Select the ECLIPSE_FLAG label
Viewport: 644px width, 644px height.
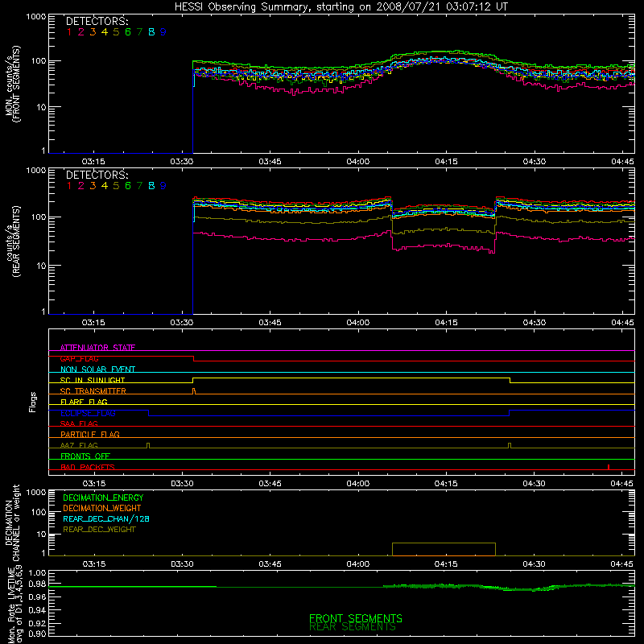coord(88,413)
